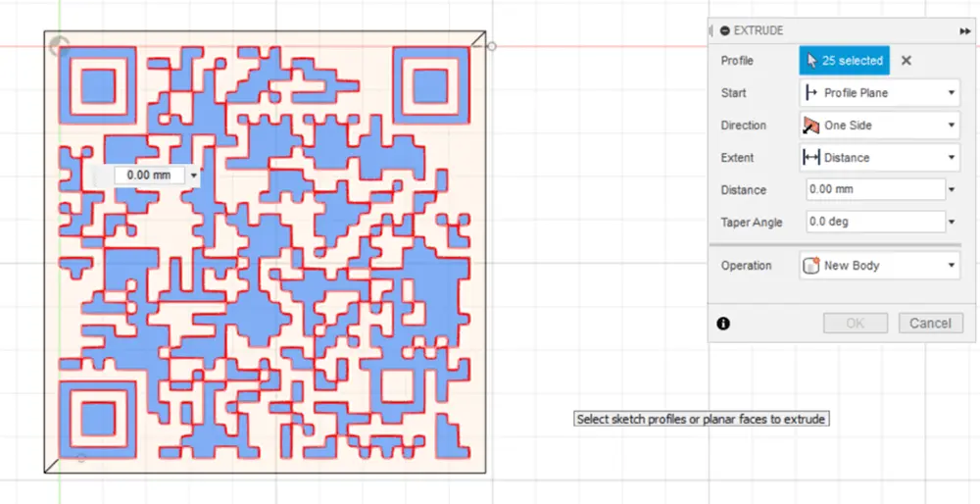Clear the profile selection with the X
The width and height of the screenshot is (980, 504).
(906, 61)
